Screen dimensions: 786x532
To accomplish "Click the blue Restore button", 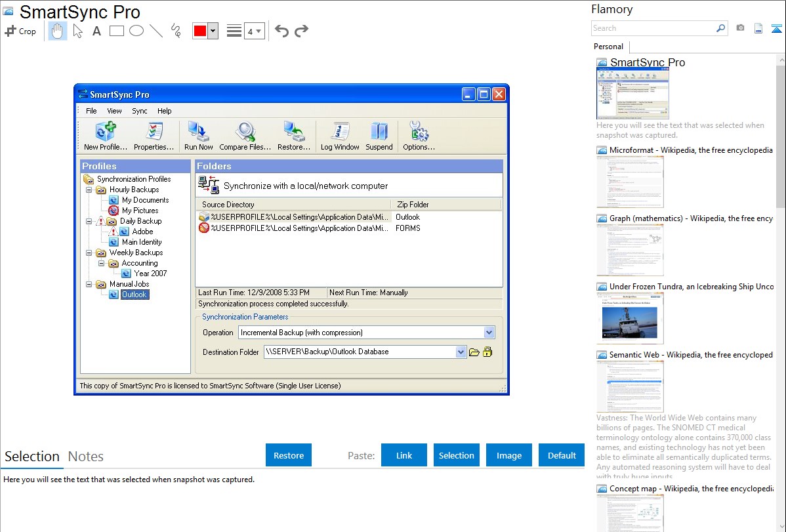I will pyautogui.click(x=289, y=455).
